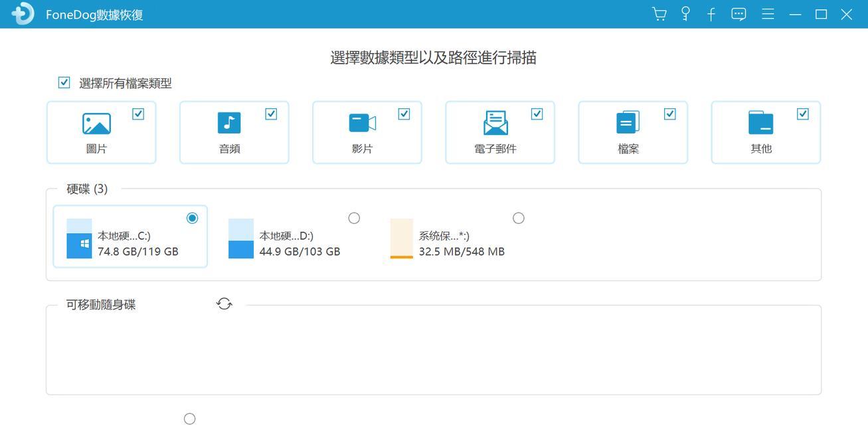Click the FoneDog logo icon
Image resolution: width=868 pixels, height=425 pixels.
pyautogui.click(x=23, y=13)
